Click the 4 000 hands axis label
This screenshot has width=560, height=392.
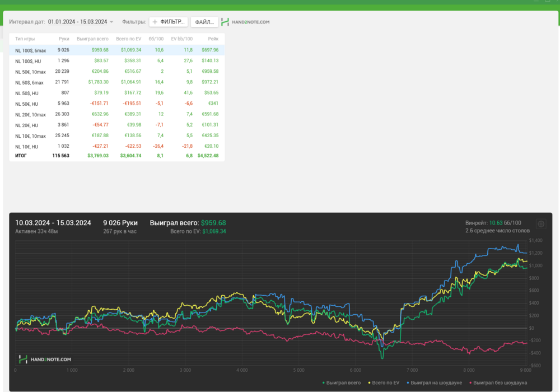point(242,370)
